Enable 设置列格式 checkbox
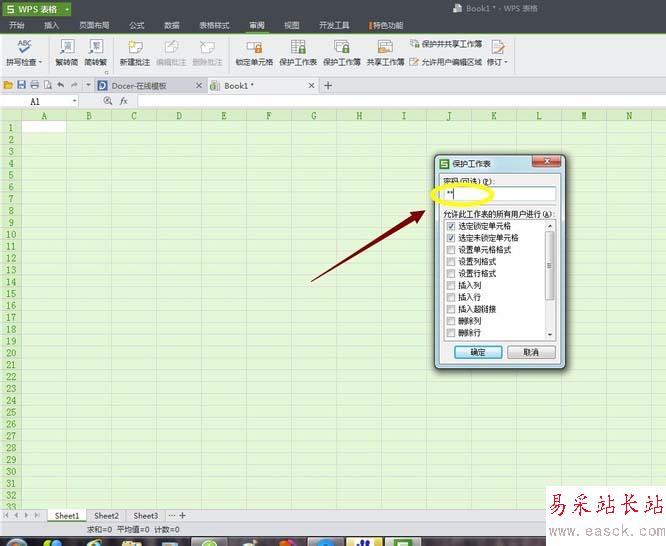The image size is (666, 546). (451, 262)
